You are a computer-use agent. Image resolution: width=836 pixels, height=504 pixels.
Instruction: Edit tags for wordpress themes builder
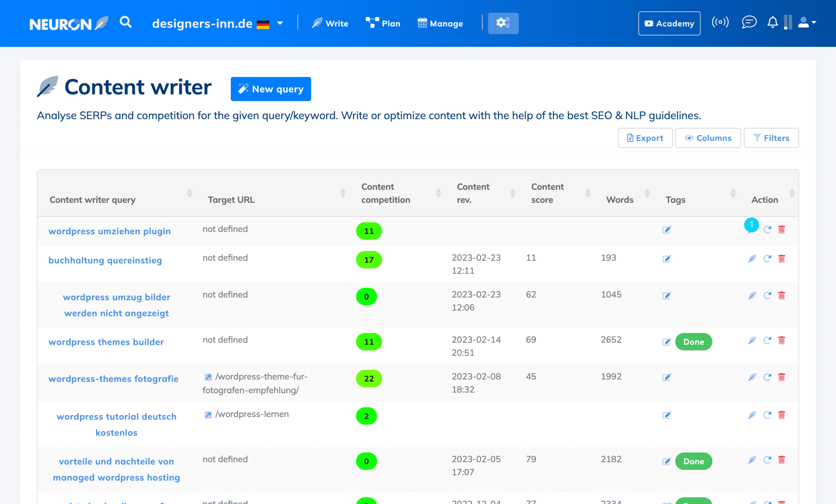pyautogui.click(x=667, y=342)
